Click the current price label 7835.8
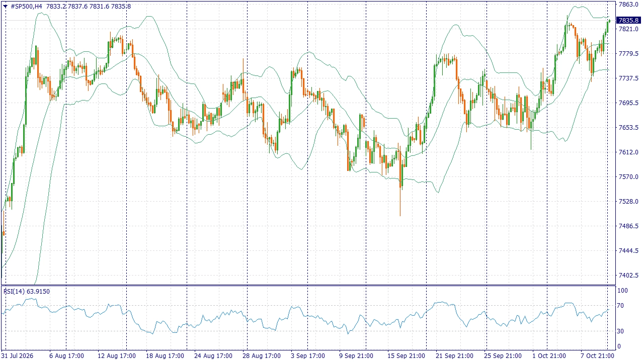This screenshot has height=362, width=644. click(628, 21)
